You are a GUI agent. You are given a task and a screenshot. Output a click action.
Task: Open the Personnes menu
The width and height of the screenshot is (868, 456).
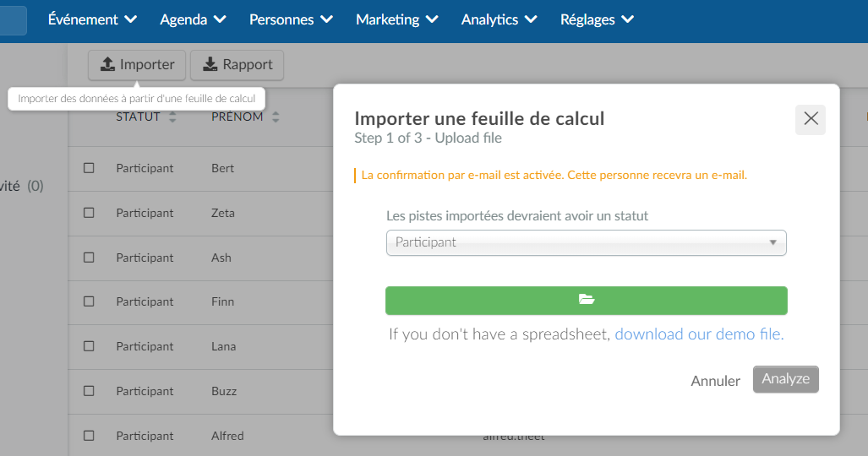click(291, 19)
